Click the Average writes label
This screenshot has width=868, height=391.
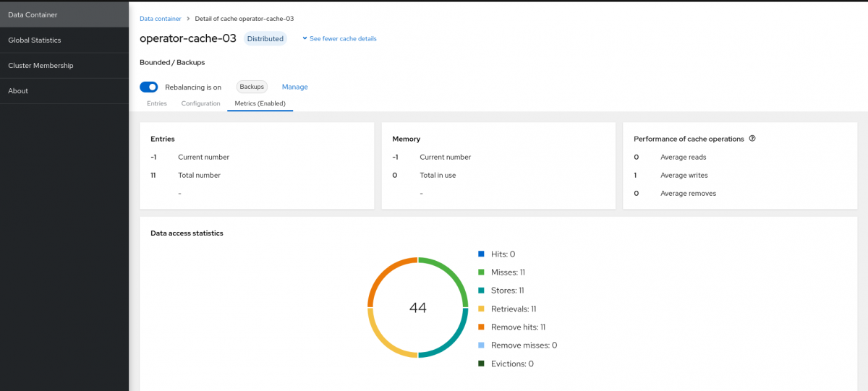tap(684, 175)
